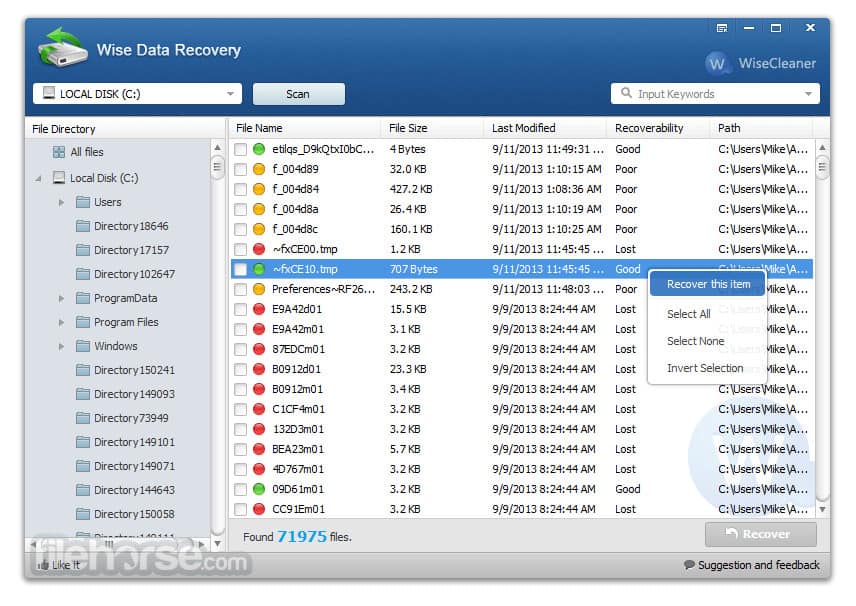Select the Directory17157 tree item
The height and width of the screenshot is (606, 856).
coord(131,250)
